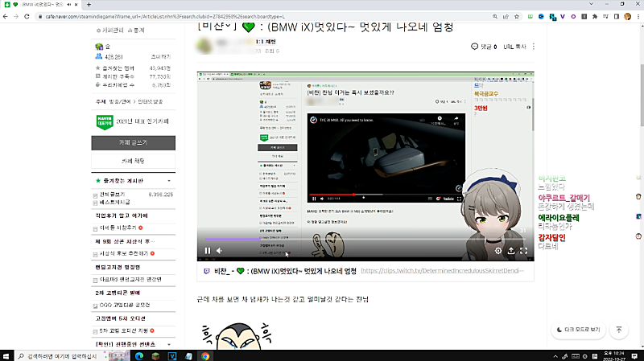644x361 pixels.
Task: Click the 게시판 구독수 row
Action: 133,76
